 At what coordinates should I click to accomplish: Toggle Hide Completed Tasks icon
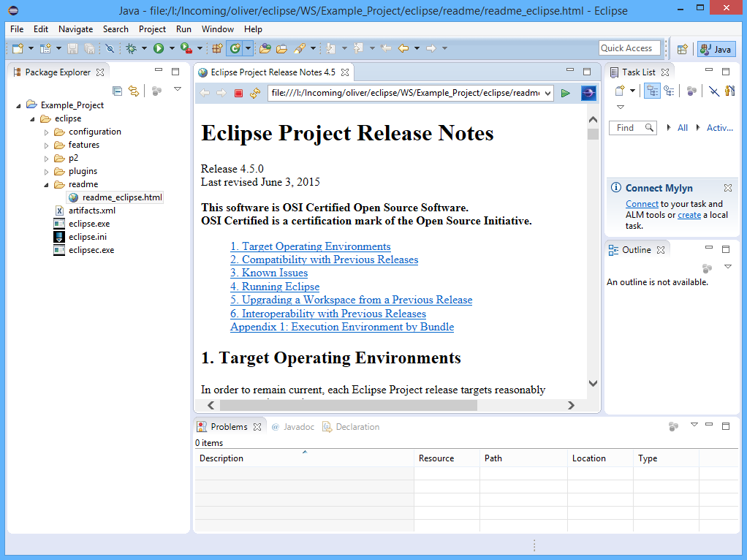[713, 91]
